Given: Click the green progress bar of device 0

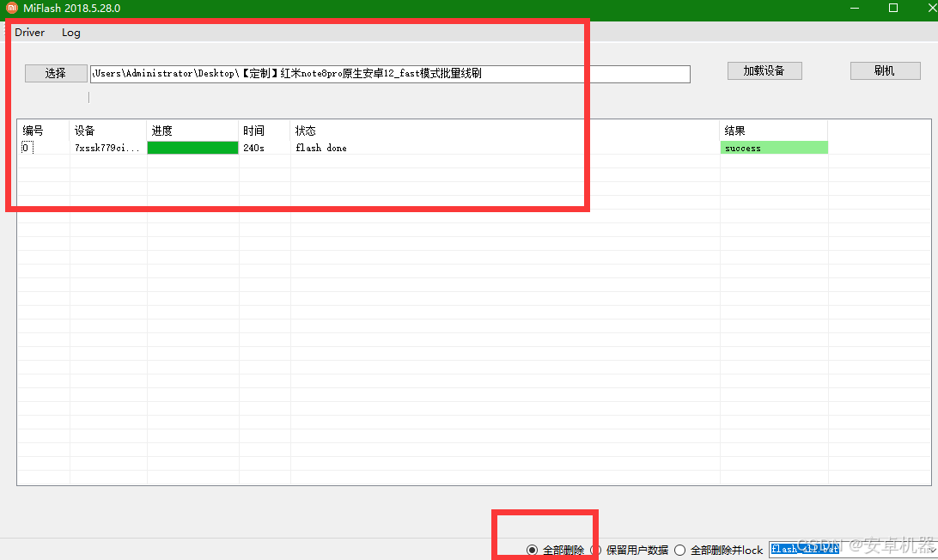Looking at the screenshot, I should click(x=192, y=148).
